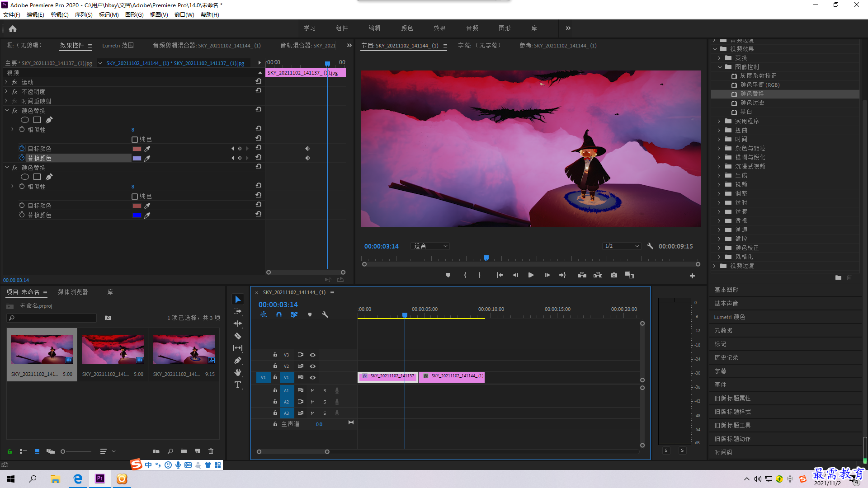Show more workspaces overflow chevron
The height and width of the screenshot is (488, 868).
tap(568, 28)
